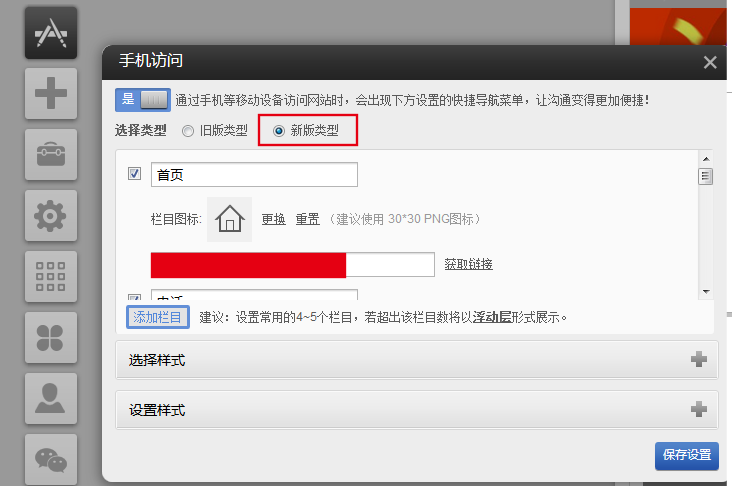Open the user profile icon in sidebar

point(50,396)
